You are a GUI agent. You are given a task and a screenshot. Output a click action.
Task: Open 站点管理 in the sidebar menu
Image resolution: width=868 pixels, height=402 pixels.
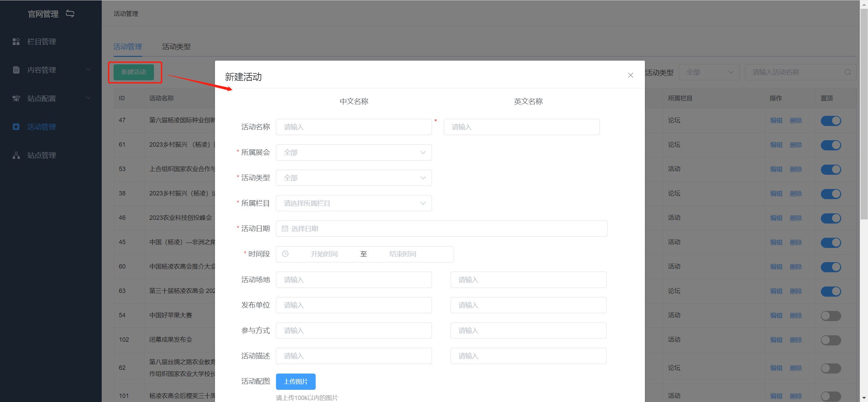[x=41, y=155]
